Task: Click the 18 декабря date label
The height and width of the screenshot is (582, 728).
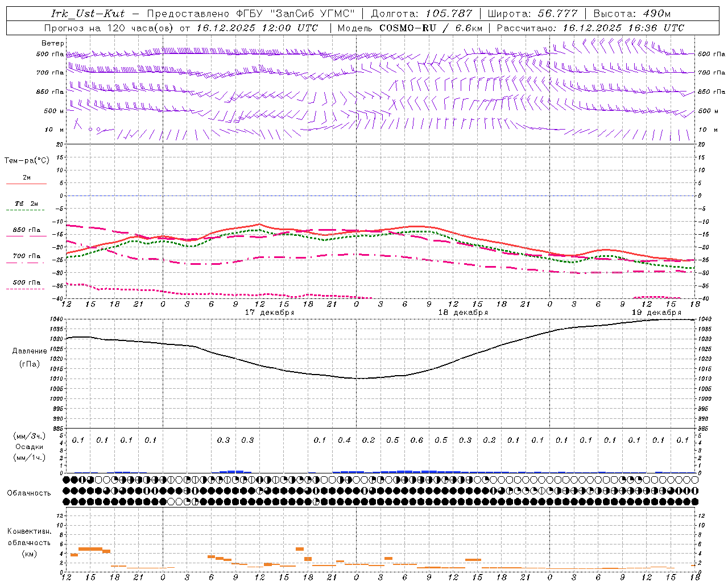Action: tap(463, 313)
